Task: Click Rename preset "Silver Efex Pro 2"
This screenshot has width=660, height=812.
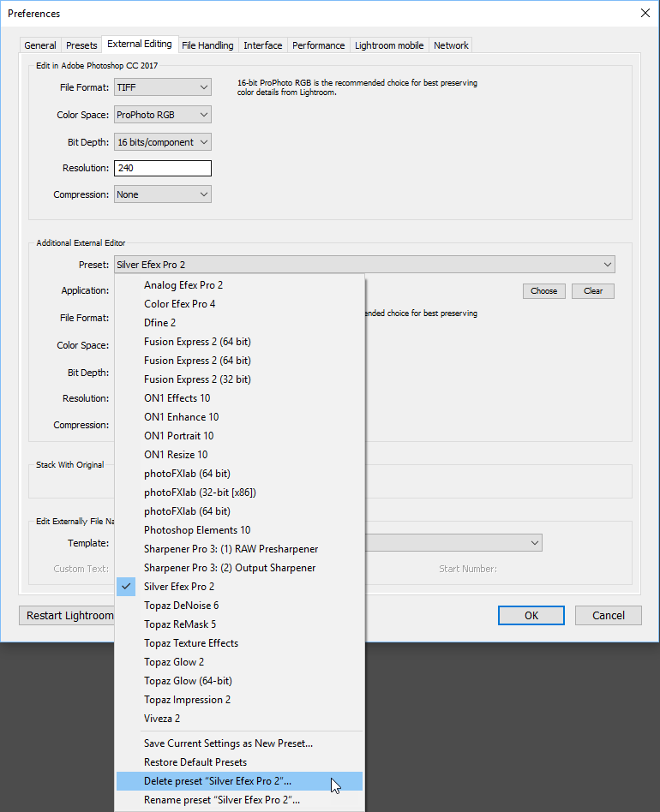Action: 239,800
